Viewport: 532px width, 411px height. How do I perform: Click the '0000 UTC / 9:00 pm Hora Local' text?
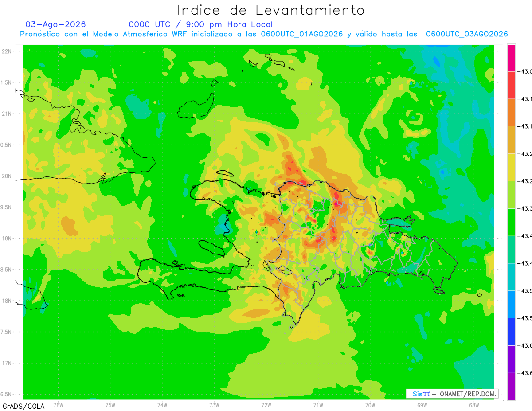click(201, 24)
